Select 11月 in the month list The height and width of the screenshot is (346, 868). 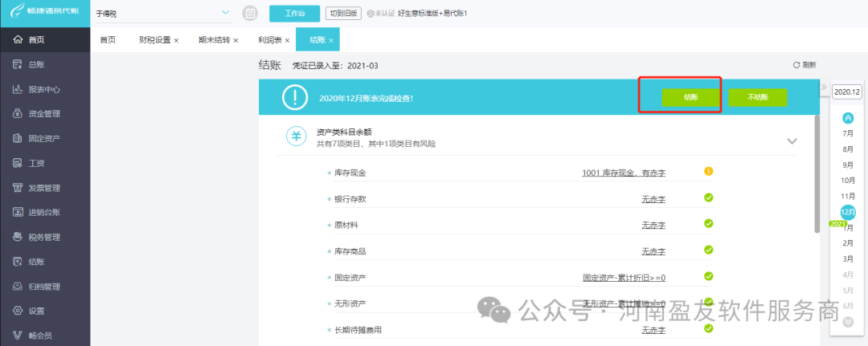coord(848,196)
